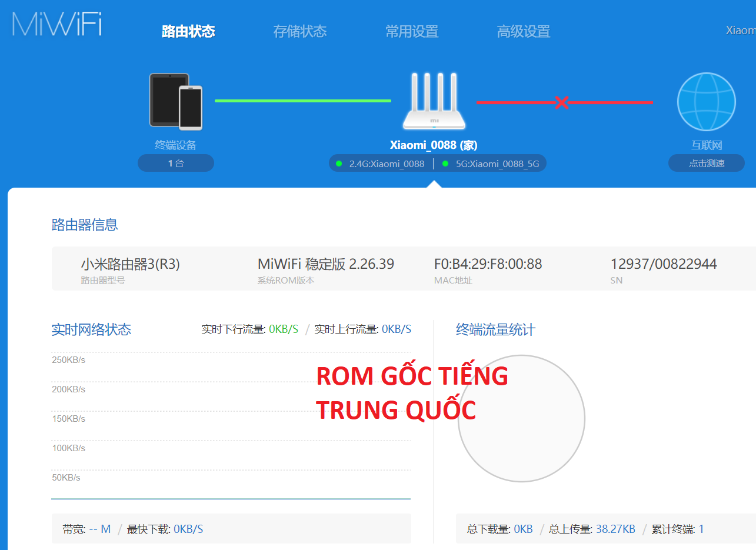The image size is (756, 550).
Task: Click the Internet globe icon
Action: click(x=706, y=102)
